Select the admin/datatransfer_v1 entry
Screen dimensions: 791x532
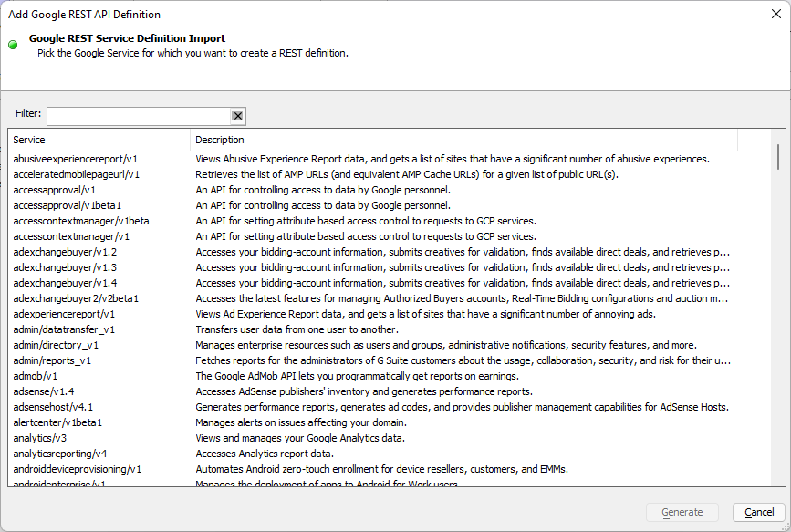pos(64,329)
